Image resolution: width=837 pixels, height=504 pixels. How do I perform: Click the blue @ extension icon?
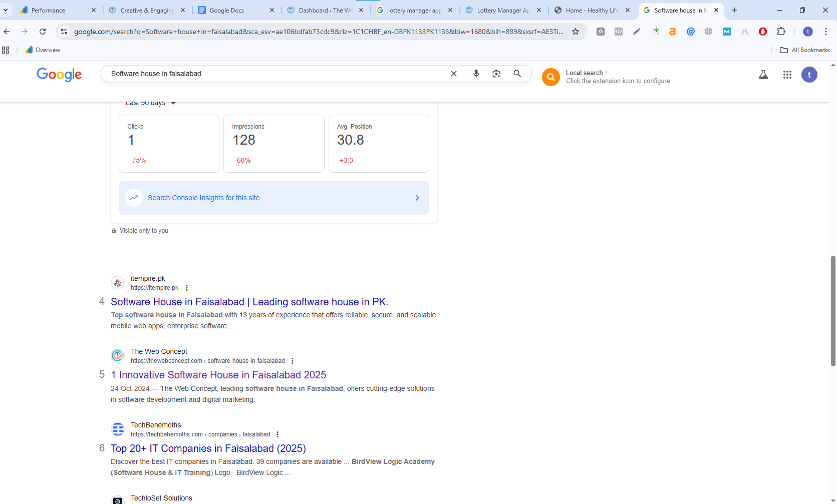point(691,32)
